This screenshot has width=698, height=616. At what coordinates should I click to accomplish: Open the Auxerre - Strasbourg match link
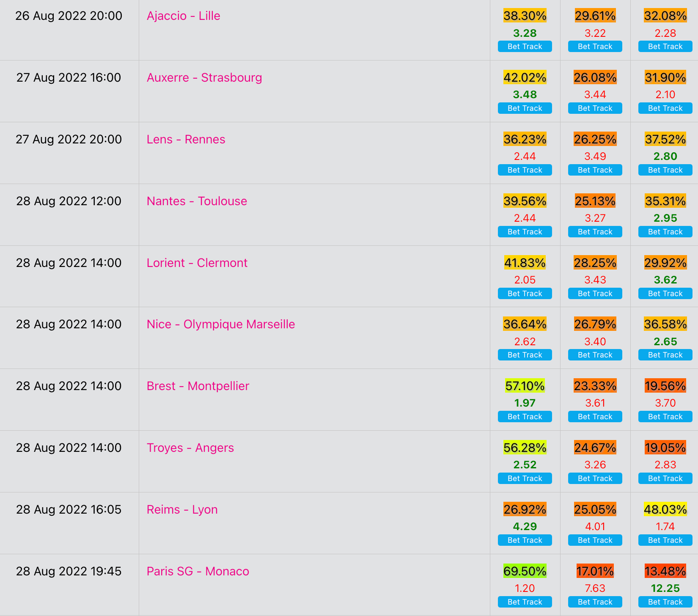point(204,78)
